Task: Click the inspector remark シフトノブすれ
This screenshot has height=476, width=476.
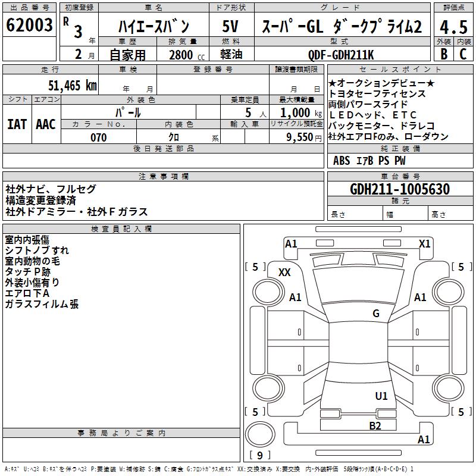Action: tap(37, 250)
